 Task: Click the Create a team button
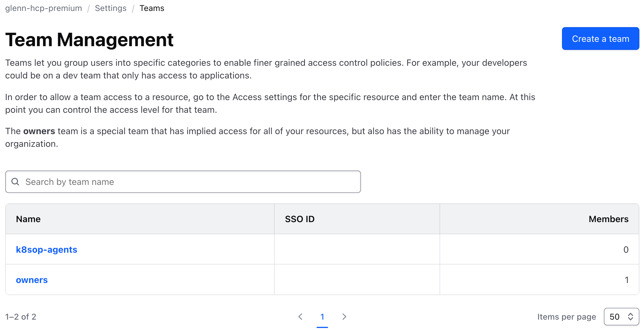(x=600, y=39)
